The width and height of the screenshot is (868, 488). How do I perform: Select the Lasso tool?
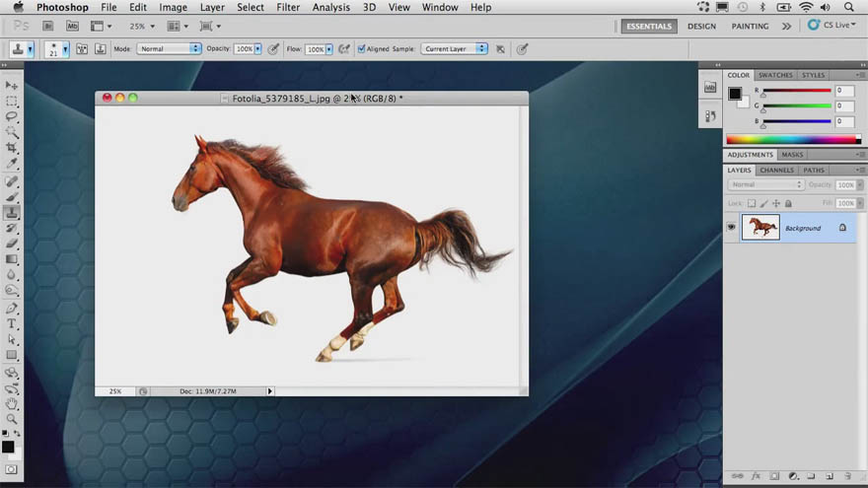point(12,116)
